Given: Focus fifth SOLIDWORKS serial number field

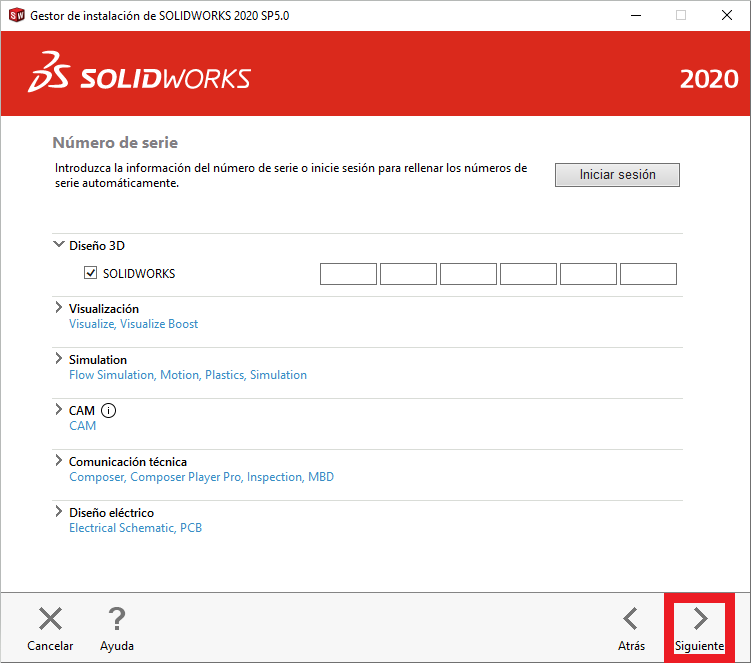Looking at the screenshot, I should pyautogui.click(x=588, y=274).
